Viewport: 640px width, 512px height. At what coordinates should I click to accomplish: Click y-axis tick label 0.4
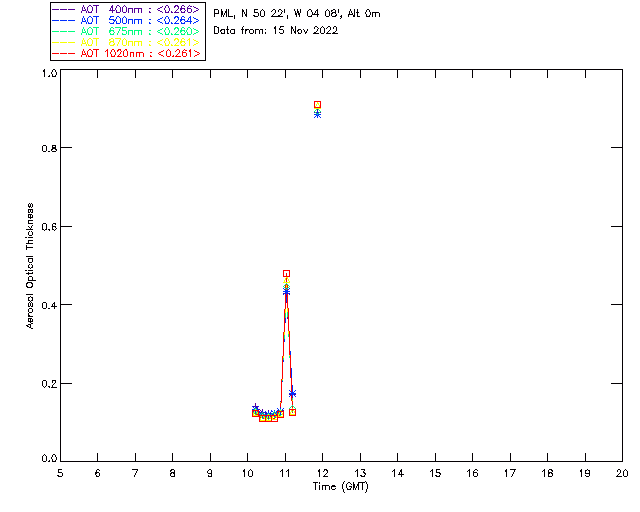(x=49, y=305)
